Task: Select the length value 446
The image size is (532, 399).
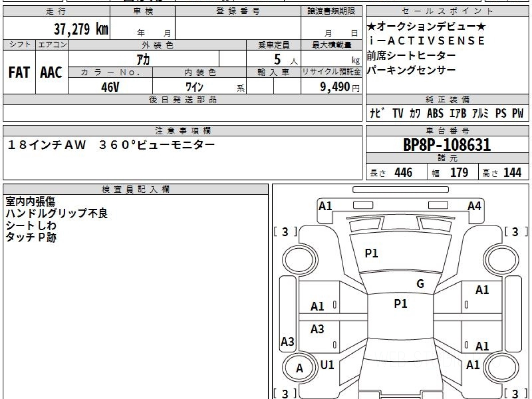Action: [x=403, y=172]
